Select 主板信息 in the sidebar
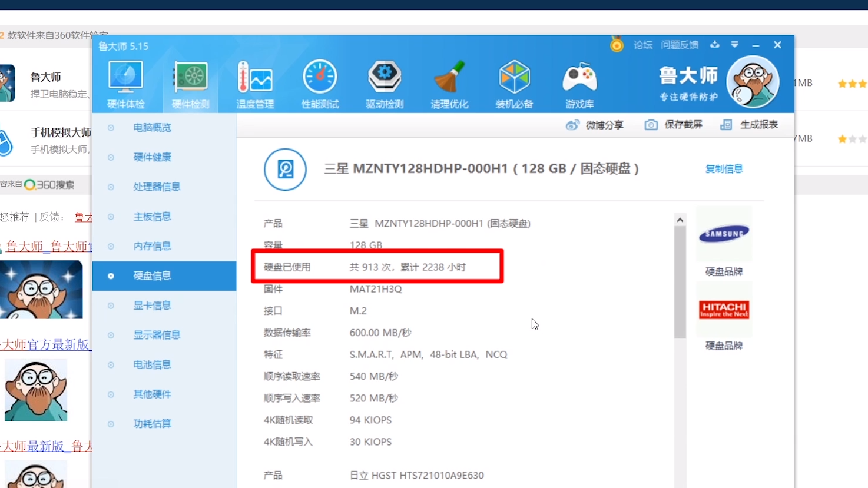The height and width of the screenshot is (488, 868). click(164, 217)
